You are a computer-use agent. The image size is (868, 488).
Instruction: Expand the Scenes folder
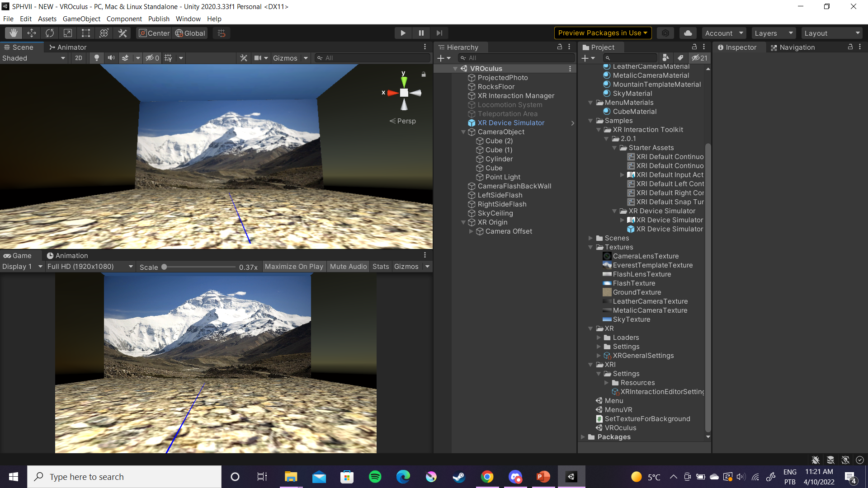(590, 238)
